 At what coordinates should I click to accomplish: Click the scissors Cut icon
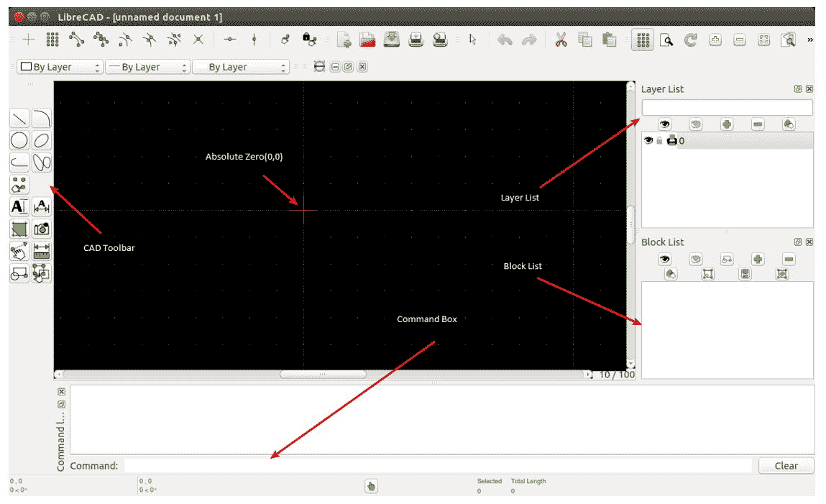pyautogui.click(x=561, y=40)
